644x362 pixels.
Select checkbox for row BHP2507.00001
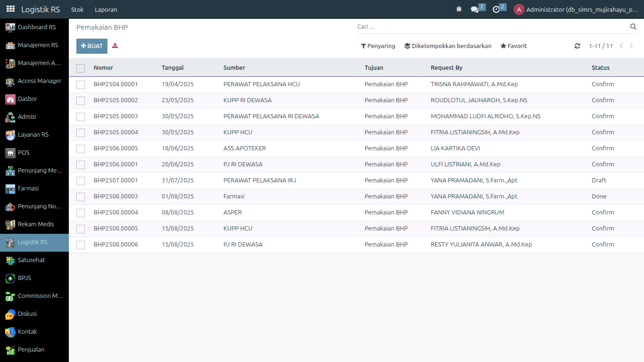point(81,181)
